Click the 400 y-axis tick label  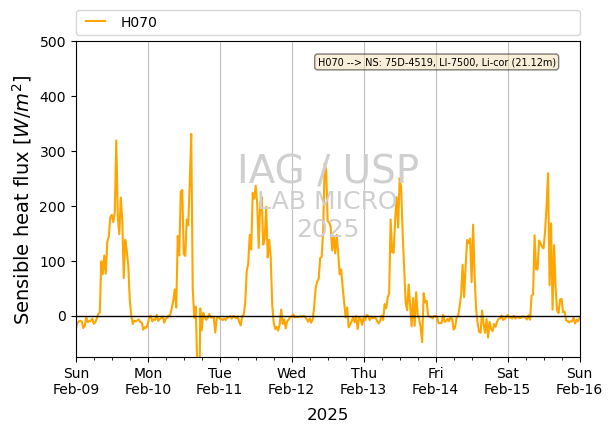click(53, 97)
